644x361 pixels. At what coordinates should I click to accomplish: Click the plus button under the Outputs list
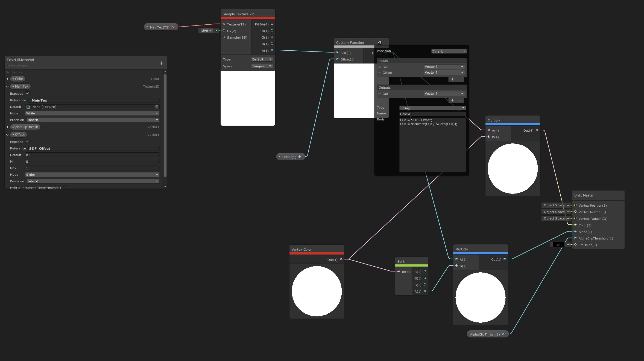pyautogui.click(x=452, y=100)
